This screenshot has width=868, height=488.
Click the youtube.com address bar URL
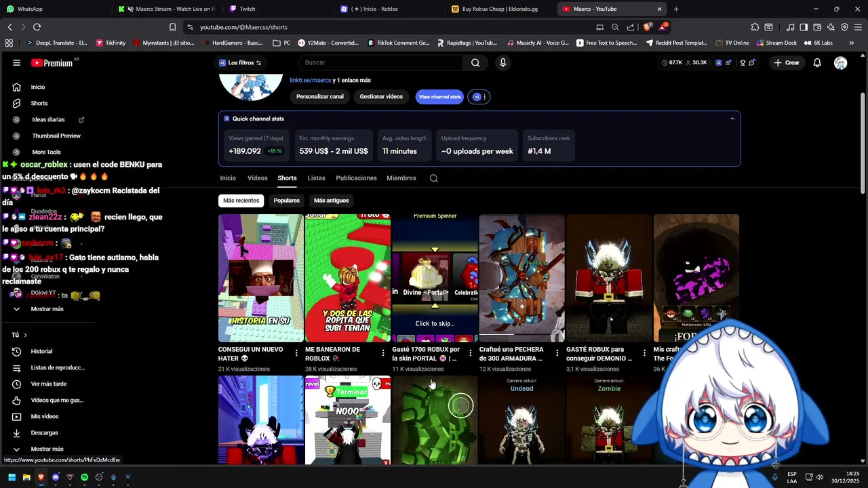(244, 27)
